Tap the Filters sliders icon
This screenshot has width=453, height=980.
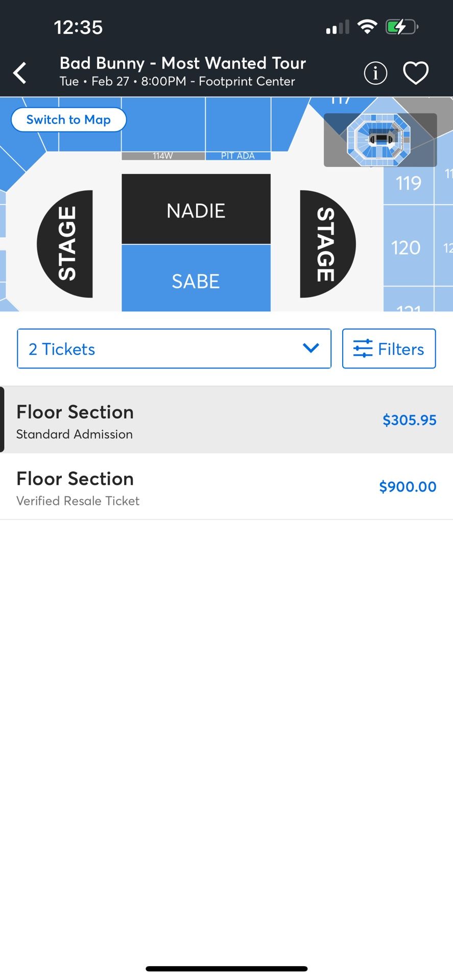click(363, 349)
